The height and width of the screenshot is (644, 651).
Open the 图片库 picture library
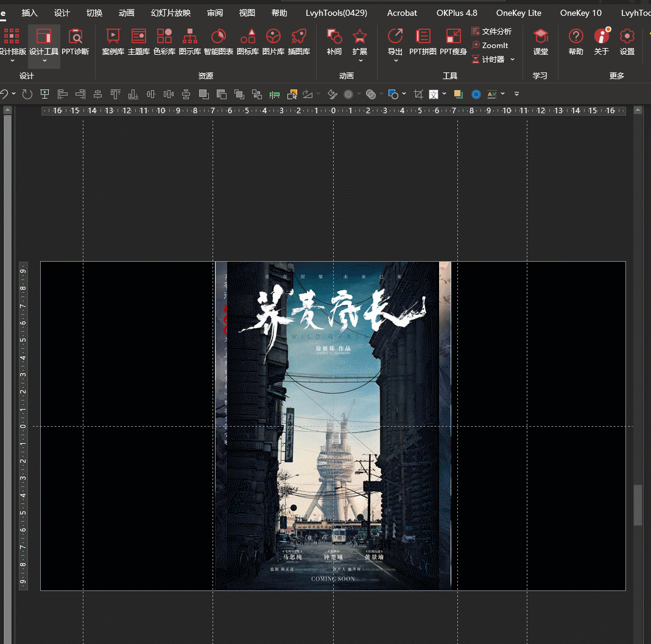point(273,41)
